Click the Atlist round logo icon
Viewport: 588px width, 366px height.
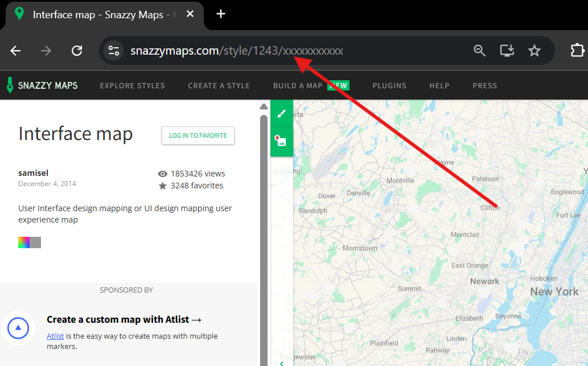[18, 328]
